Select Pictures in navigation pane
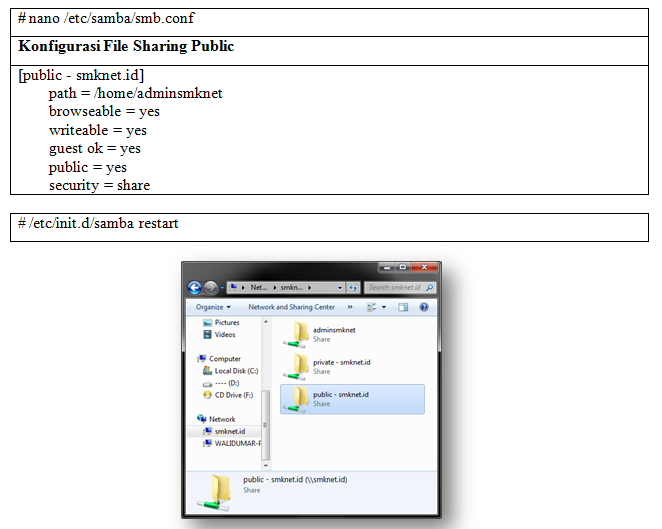Image resolution: width=662 pixels, height=529 pixels. pyautogui.click(x=227, y=323)
